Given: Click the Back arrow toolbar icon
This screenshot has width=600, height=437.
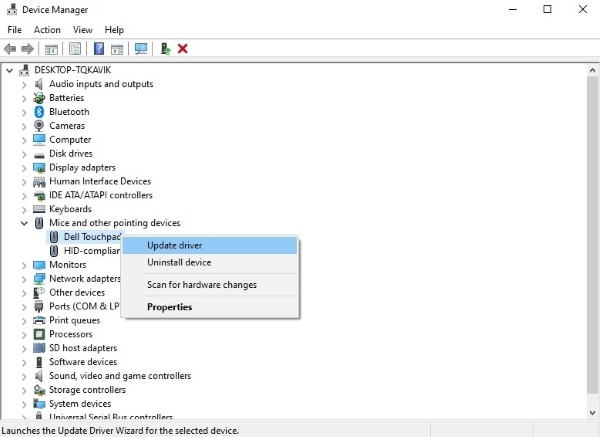Looking at the screenshot, I should (10, 48).
